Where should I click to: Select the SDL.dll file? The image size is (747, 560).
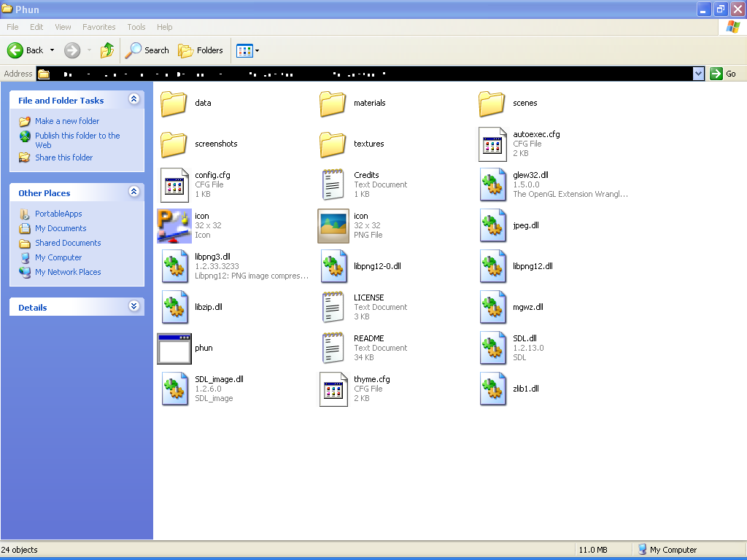pyautogui.click(x=492, y=348)
